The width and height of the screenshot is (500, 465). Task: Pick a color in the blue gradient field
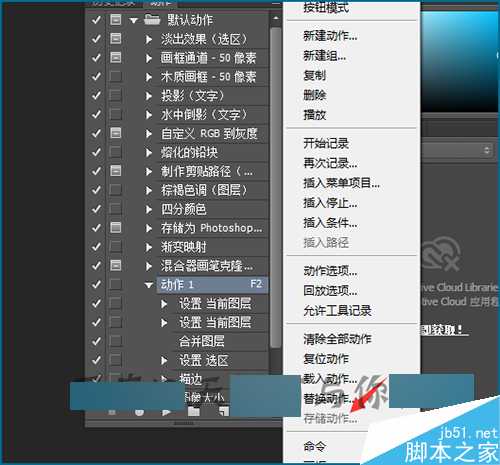[x=459, y=62]
